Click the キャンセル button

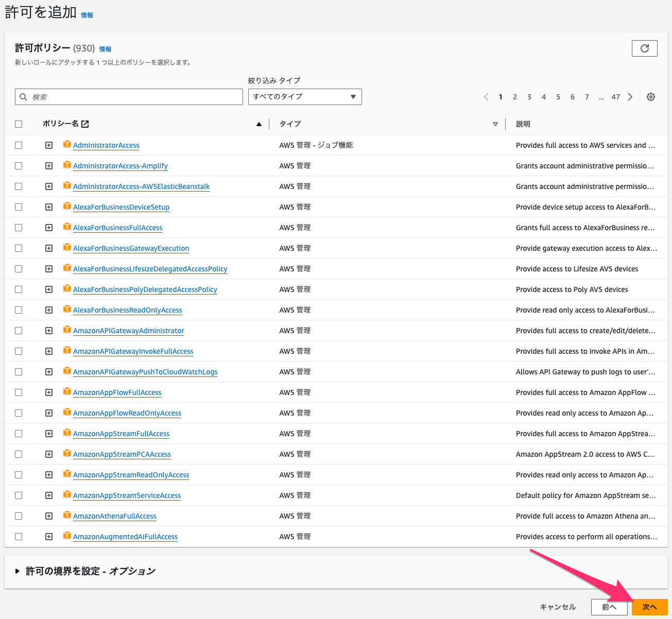click(x=558, y=607)
